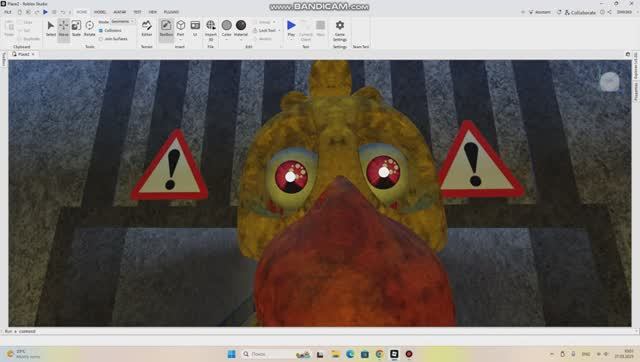
Task: Open Game Settings gear
Action: click(340, 30)
